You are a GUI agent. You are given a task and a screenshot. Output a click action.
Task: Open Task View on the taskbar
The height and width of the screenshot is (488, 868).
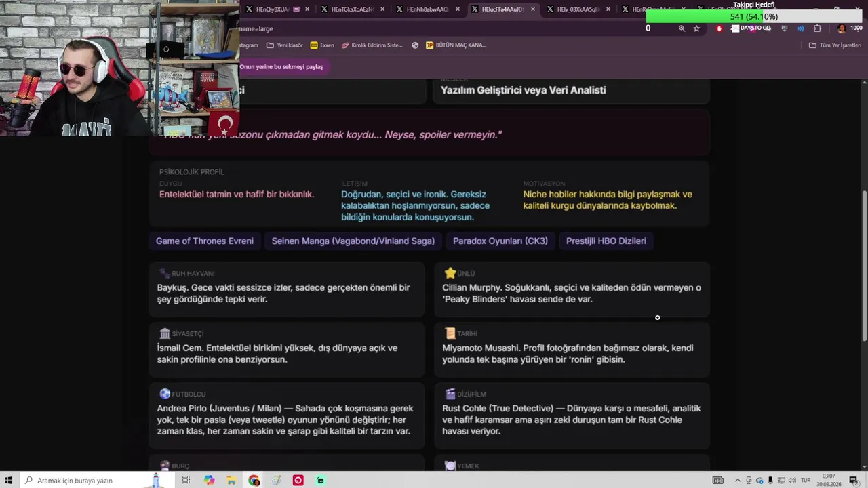tap(186, 481)
